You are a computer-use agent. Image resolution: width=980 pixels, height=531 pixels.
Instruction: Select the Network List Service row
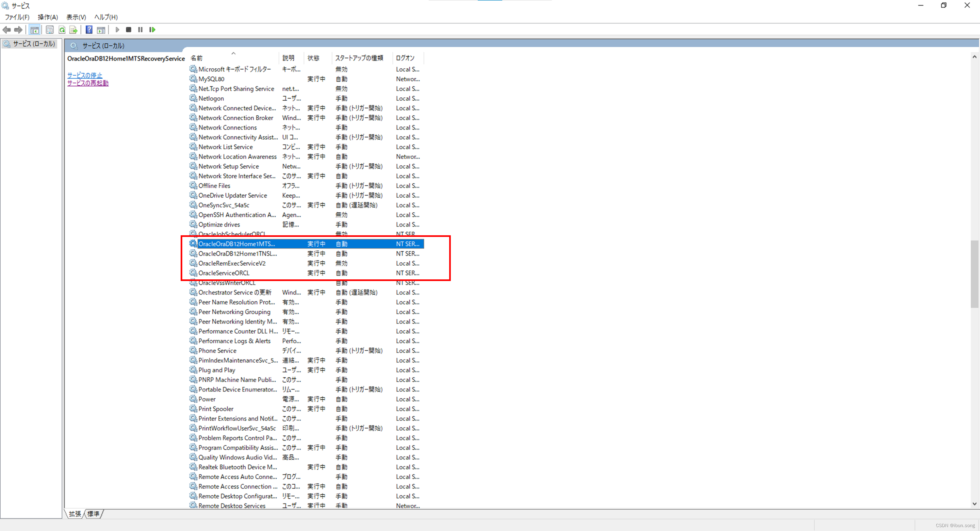(x=306, y=147)
